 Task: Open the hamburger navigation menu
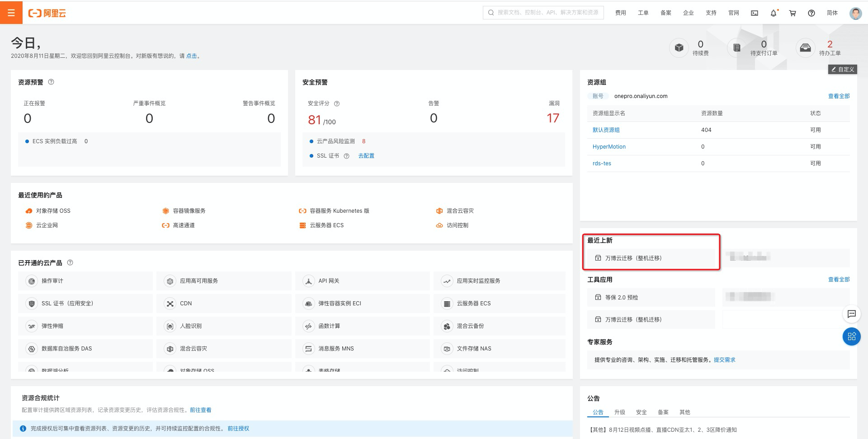coord(11,13)
